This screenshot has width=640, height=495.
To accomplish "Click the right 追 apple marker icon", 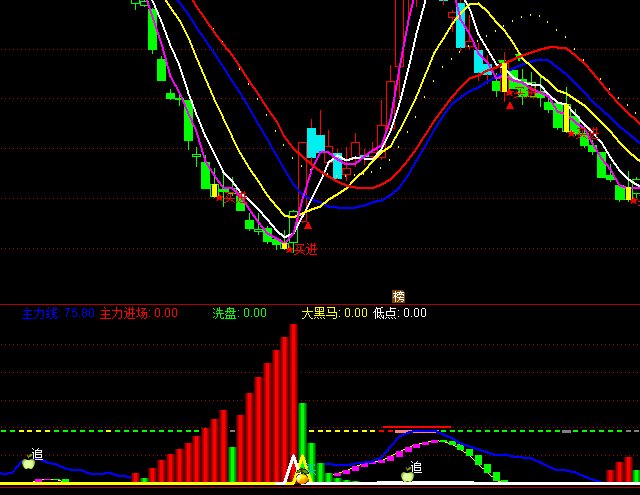I will (x=407, y=476).
